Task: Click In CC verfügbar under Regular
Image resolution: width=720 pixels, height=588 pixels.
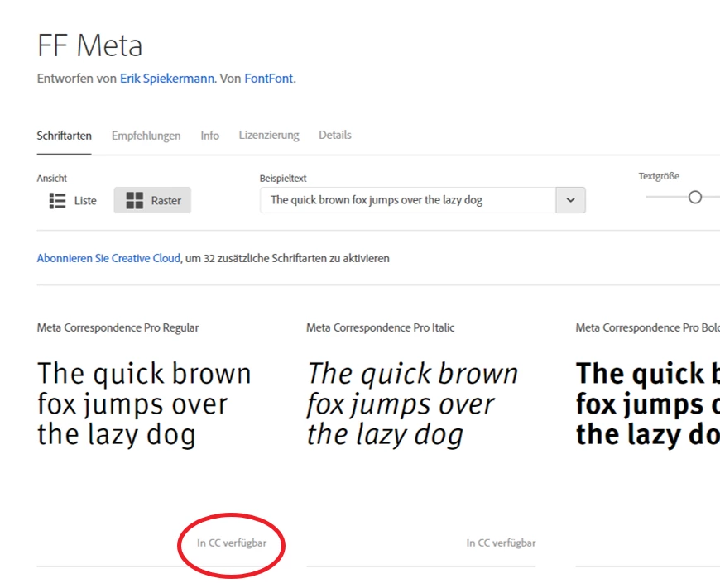Action: click(232, 543)
